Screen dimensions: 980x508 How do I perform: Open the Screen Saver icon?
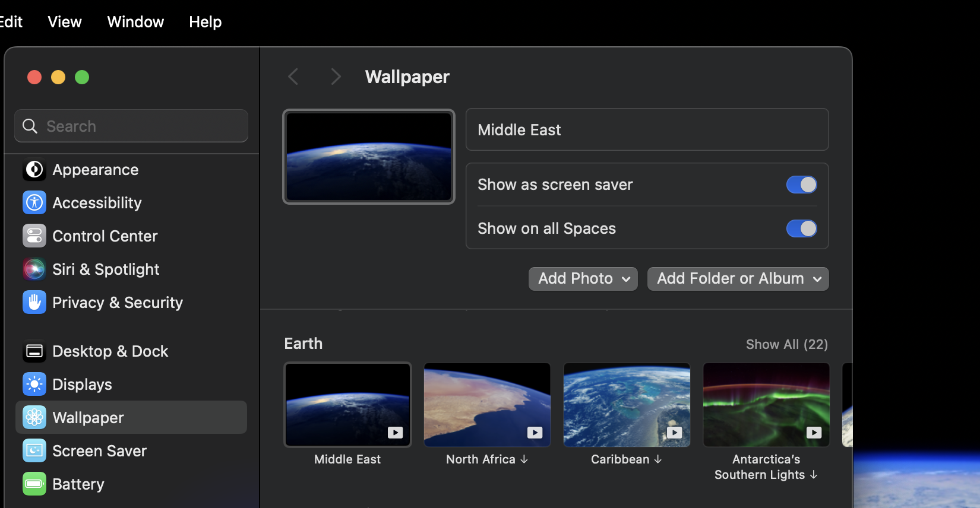pos(34,451)
